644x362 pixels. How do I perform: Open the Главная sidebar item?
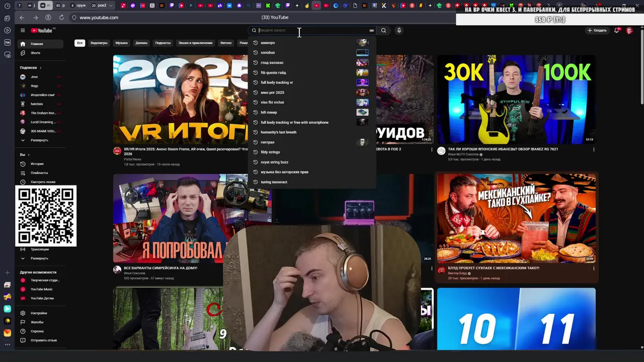41,44
